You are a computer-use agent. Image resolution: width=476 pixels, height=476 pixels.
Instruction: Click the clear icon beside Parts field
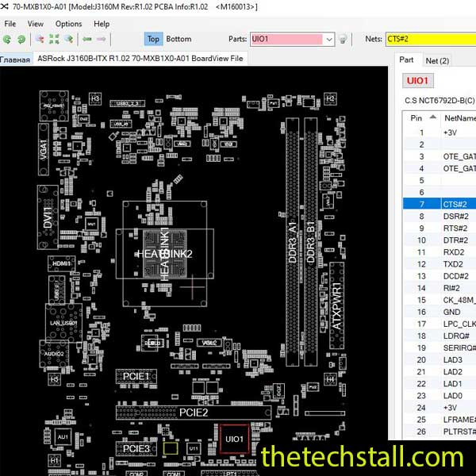(x=342, y=39)
